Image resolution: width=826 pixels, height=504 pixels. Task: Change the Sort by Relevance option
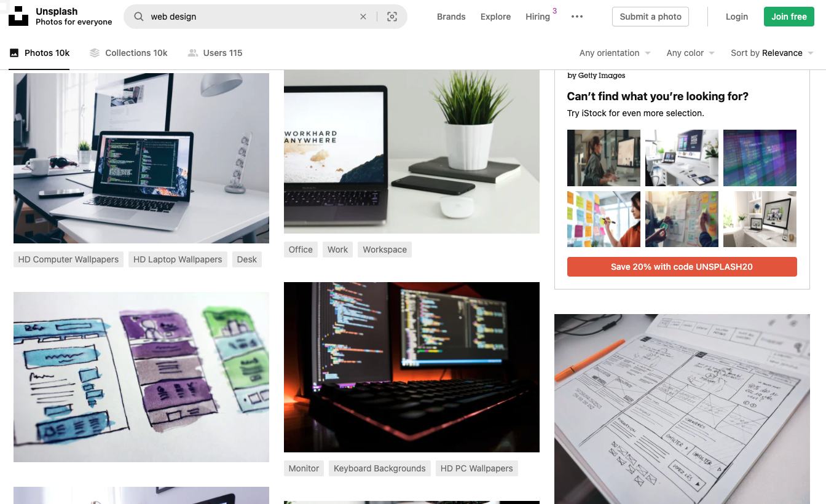point(772,53)
